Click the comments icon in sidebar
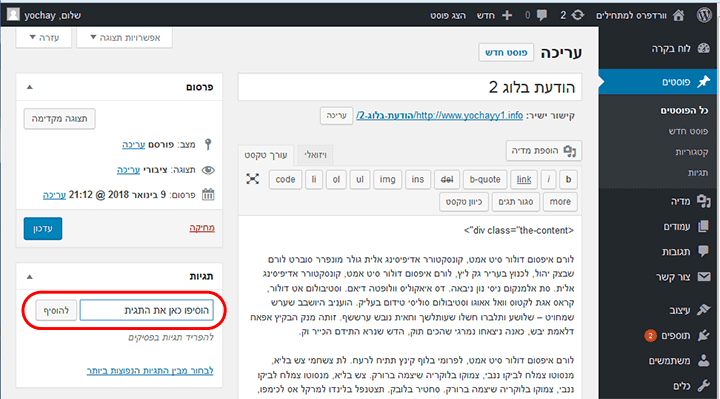 coord(703,251)
